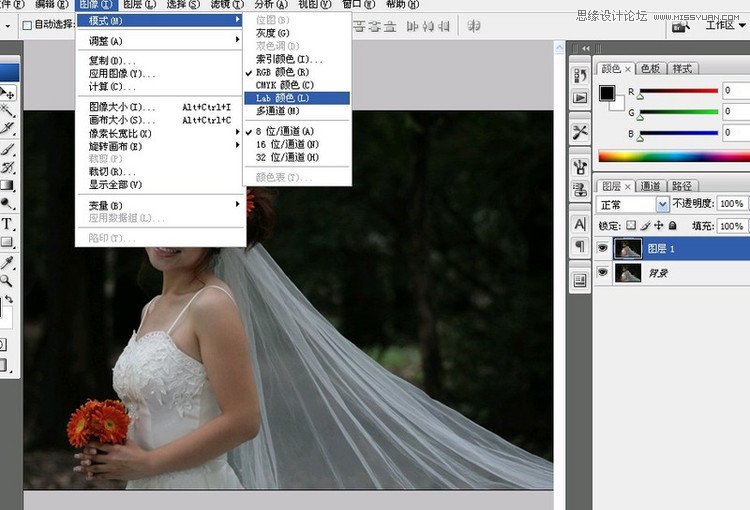Switch to the 色板 tab
The width and height of the screenshot is (750, 510).
(650, 69)
